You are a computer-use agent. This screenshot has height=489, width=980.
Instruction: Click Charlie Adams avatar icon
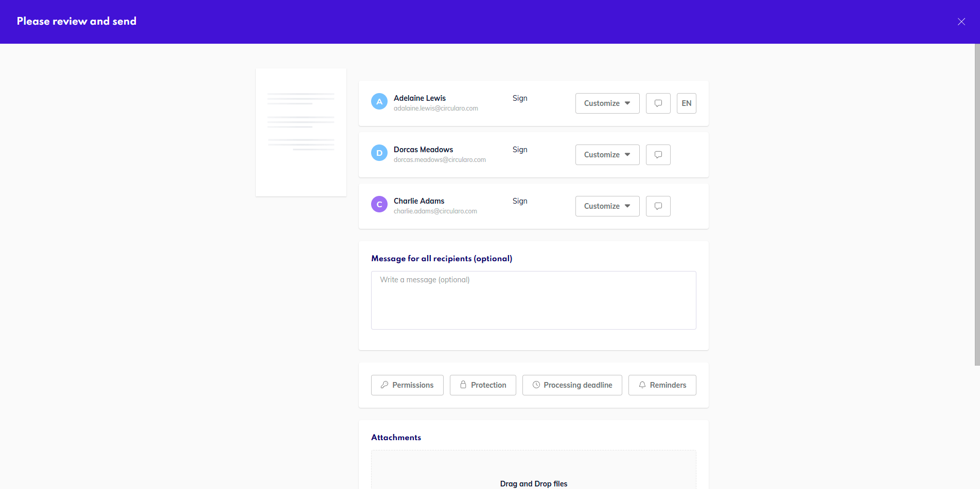tap(379, 204)
